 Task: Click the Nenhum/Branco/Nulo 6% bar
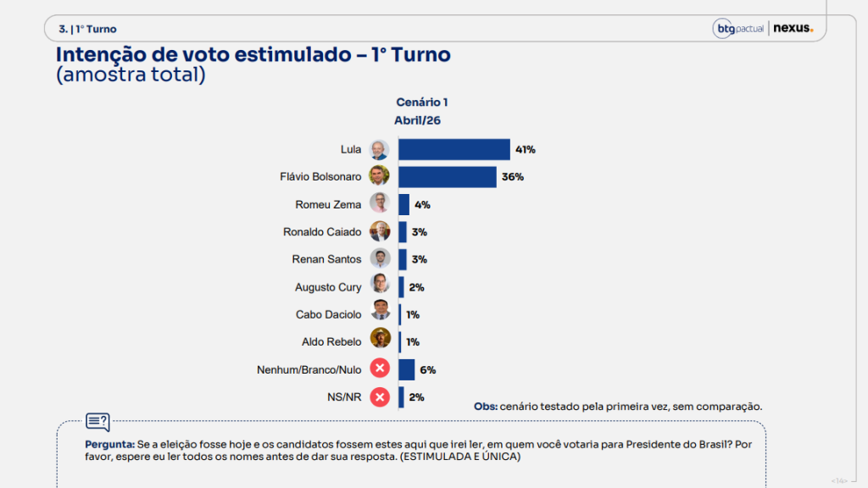tap(406, 369)
